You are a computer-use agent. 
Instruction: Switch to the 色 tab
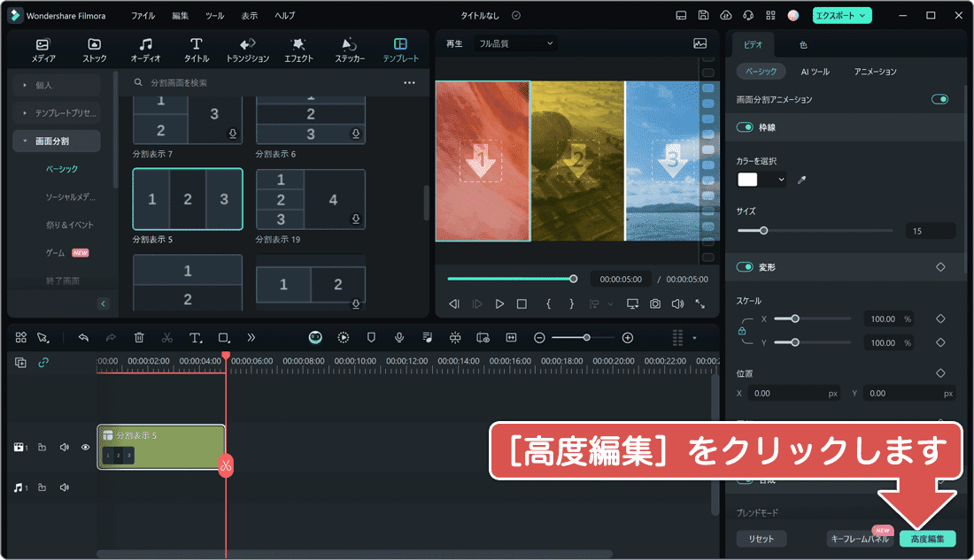coord(803,44)
